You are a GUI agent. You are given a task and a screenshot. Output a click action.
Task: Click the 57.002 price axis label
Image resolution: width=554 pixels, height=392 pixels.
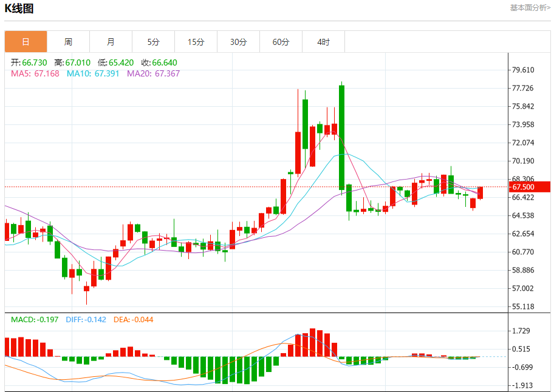[523, 289]
